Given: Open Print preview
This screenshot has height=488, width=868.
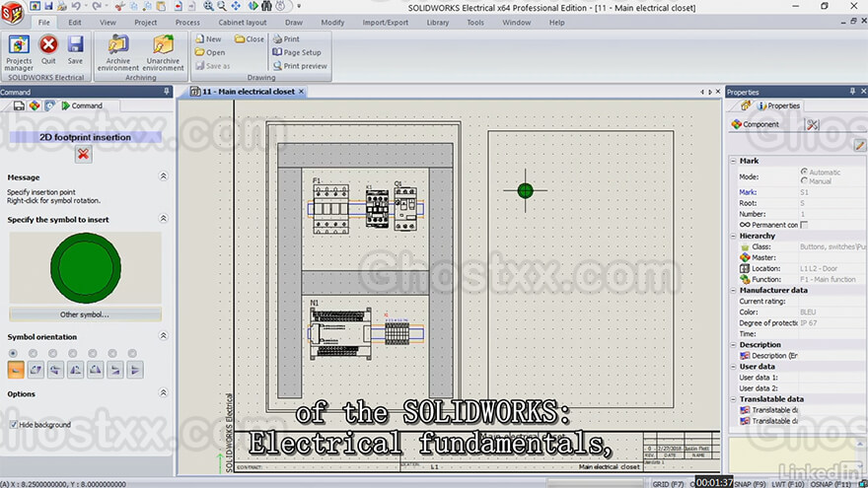Looking at the screenshot, I should click(x=300, y=66).
